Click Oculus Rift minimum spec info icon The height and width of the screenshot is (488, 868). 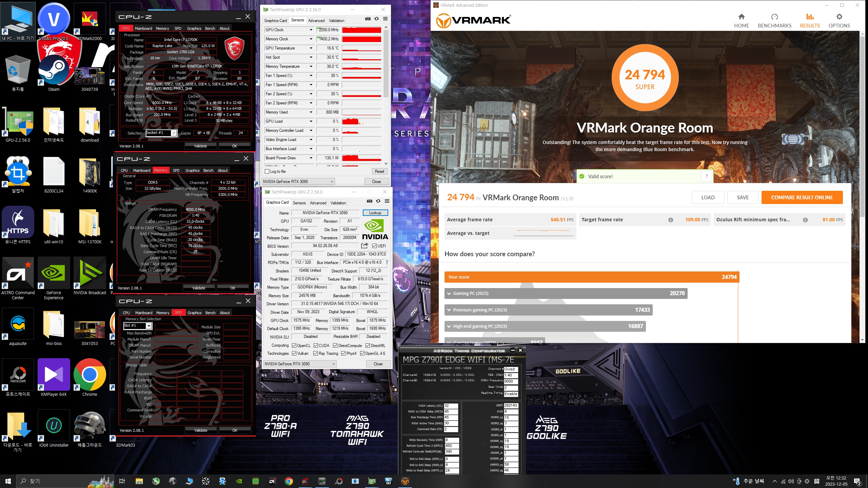pos(805,220)
